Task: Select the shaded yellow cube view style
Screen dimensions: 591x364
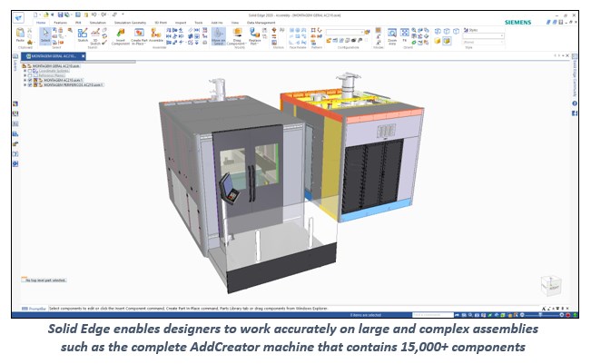Action: (438, 41)
